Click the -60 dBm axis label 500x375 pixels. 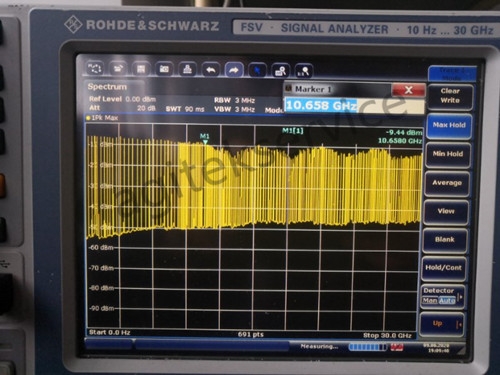(x=101, y=248)
